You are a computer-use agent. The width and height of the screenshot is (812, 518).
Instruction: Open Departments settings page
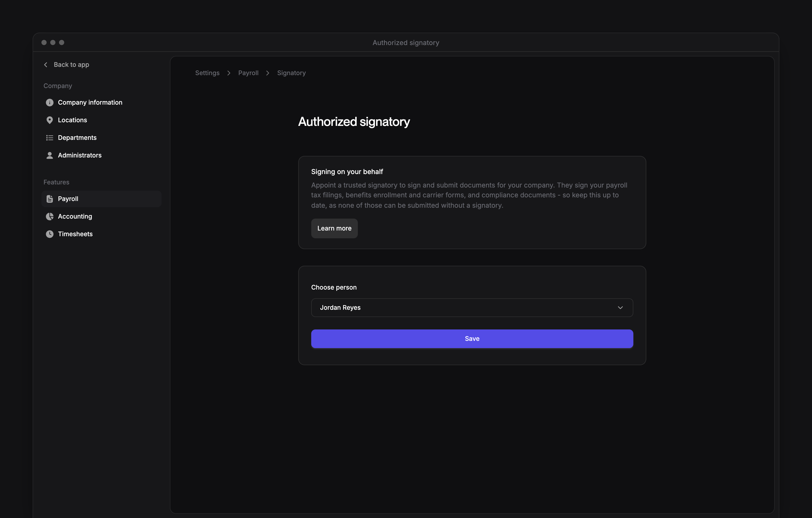[101, 138]
